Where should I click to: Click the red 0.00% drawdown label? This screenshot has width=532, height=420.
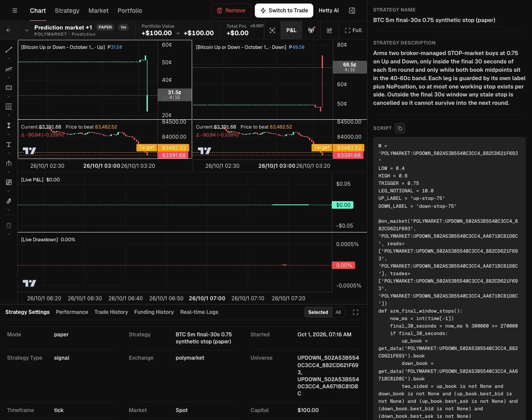point(344,265)
